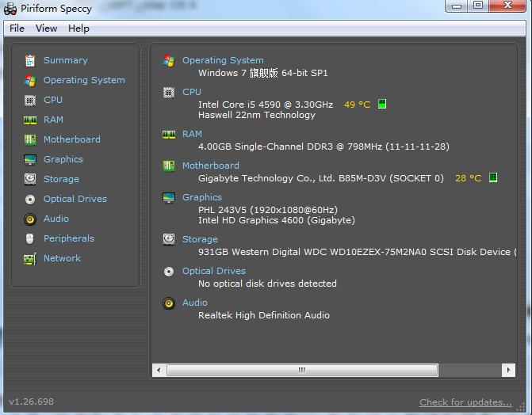Click the Audio speaker icon in sidebar

click(x=30, y=219)
